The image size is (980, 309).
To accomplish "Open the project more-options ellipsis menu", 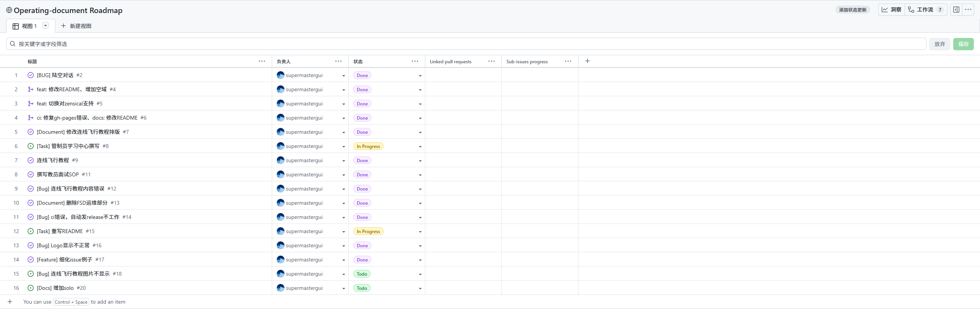I will (x=968, y=10).
